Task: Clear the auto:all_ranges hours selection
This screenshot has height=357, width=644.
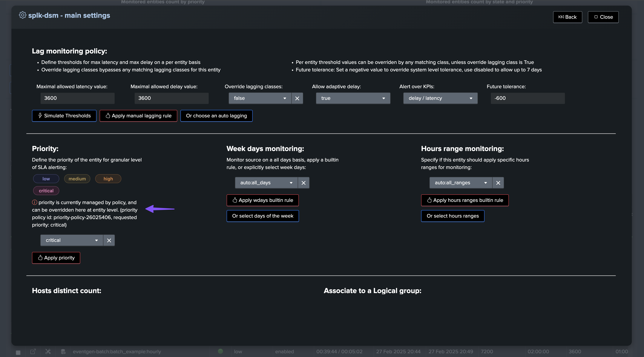Action: point(498,183)
